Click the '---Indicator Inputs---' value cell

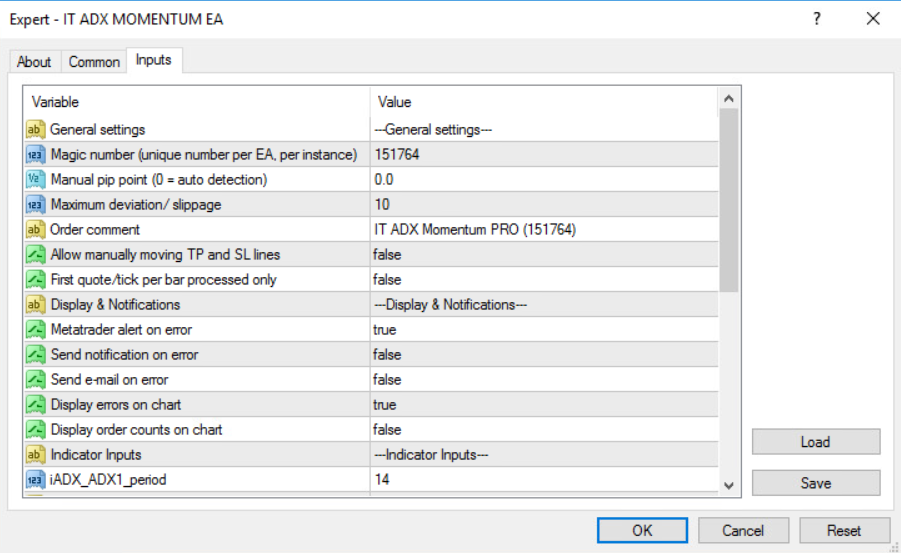544,455
